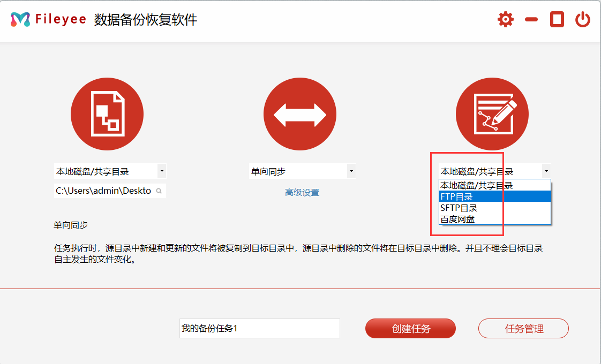The image size is (601, 364).
Task: Select FTP目录 from the dropdown list
Action: (x=494, y=196)
